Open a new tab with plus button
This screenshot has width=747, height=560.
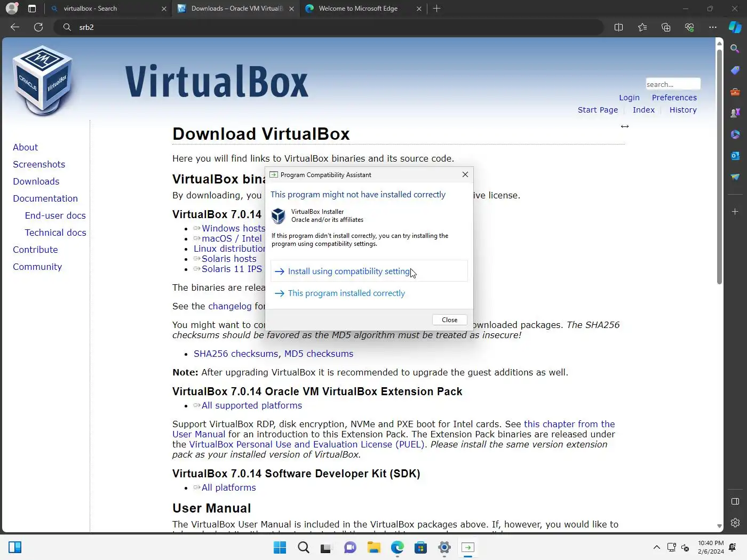tap(436, 9)
